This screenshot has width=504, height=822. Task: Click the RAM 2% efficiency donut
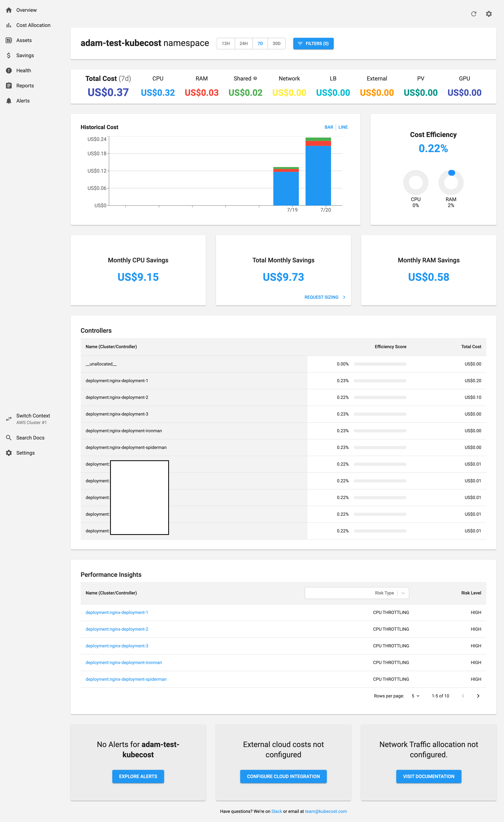pos(451,182)
